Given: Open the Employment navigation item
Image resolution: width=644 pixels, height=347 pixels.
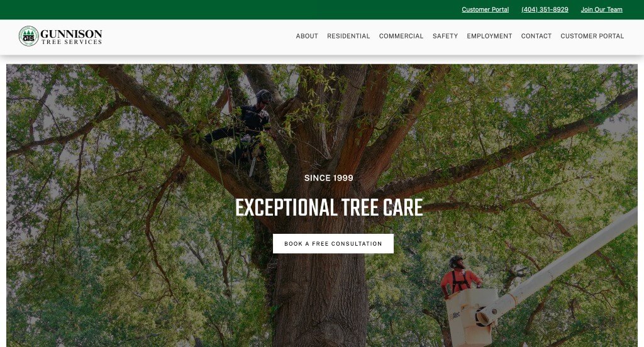Looking at the screenshot, I should [x=489, y=36].
